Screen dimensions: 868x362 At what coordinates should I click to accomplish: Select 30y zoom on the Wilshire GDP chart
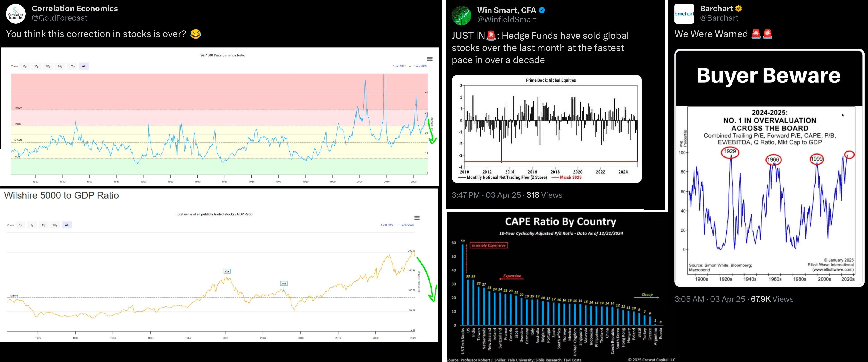click(55, 225)
